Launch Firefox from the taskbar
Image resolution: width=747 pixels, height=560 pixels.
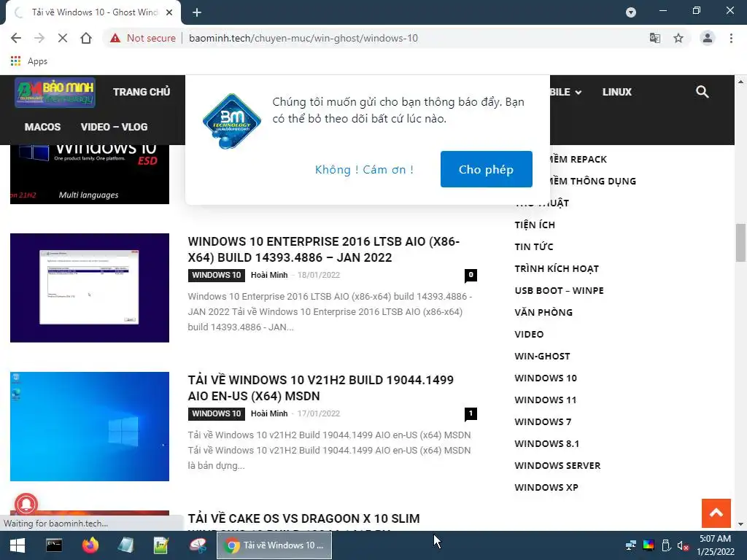tap(90, 545)
